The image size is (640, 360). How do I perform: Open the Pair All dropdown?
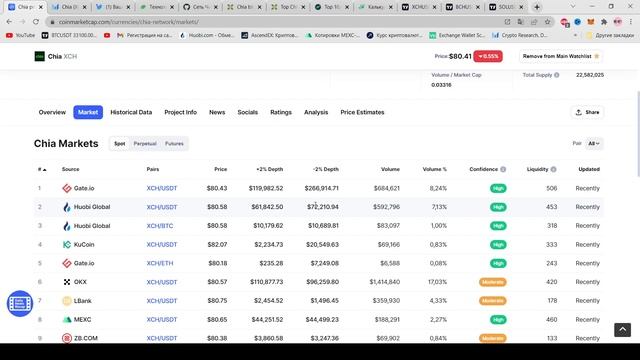click(594, 144)
